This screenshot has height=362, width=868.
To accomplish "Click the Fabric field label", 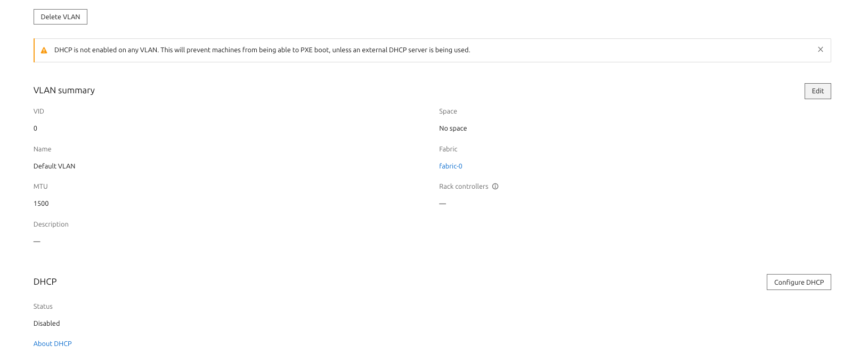I will (448, 149).
